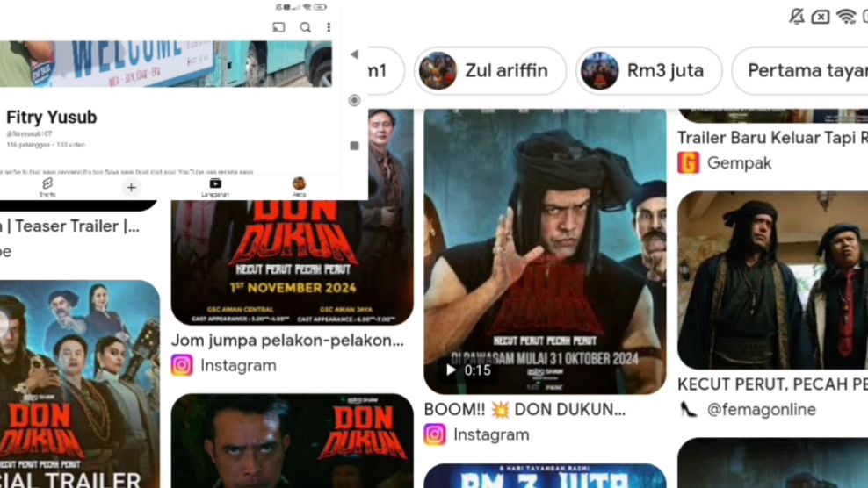Open the Shorts tab in YouTube
868x488 pixels.
coord(47,187)
